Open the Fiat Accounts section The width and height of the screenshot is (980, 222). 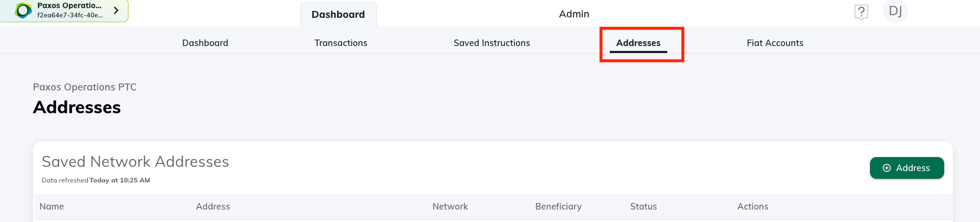(775, 43)
